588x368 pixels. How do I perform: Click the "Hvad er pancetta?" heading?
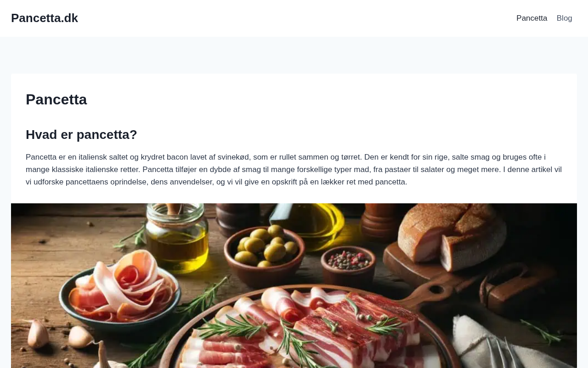81,134
